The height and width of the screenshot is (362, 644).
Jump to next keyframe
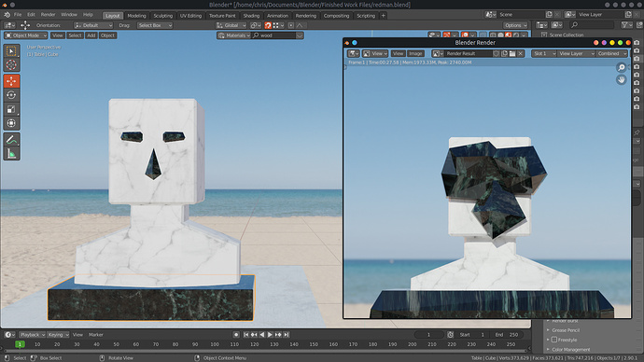click(x=278, y=335)
